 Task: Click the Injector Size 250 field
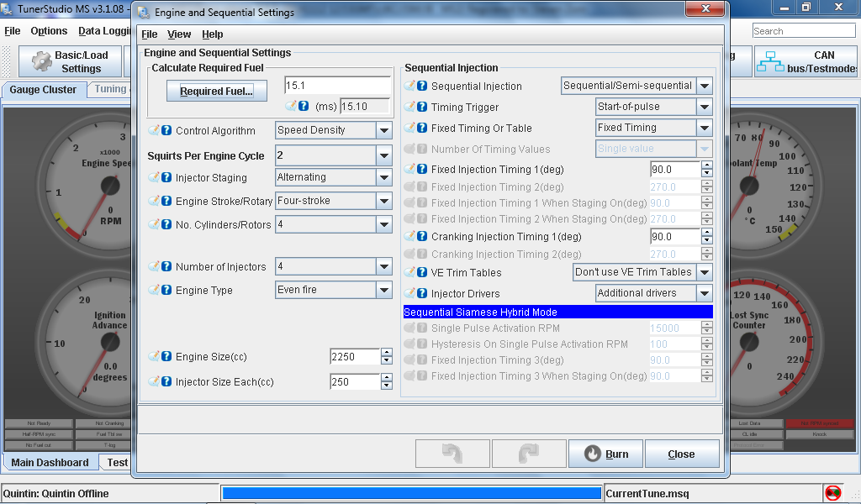[355, 381]
